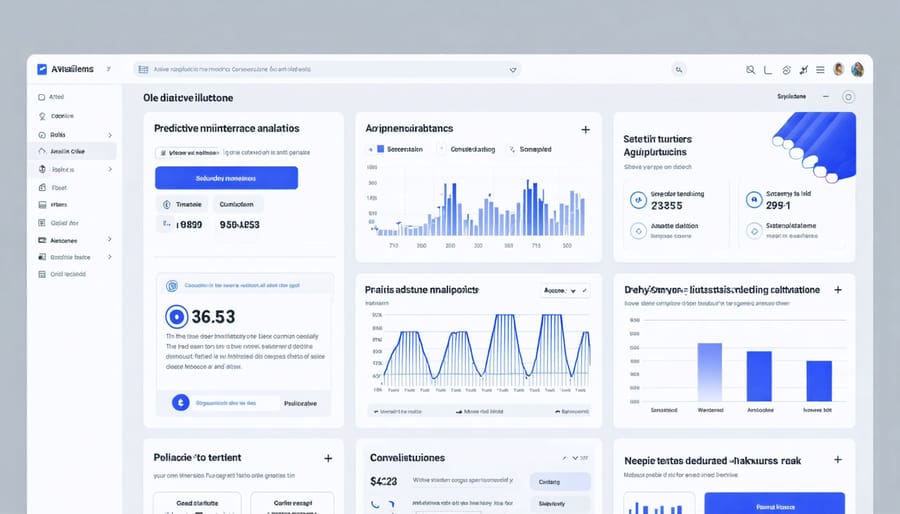Click the plus icon on bar chart card
This screenshot has height=514, width=900.
coord(585,129)
